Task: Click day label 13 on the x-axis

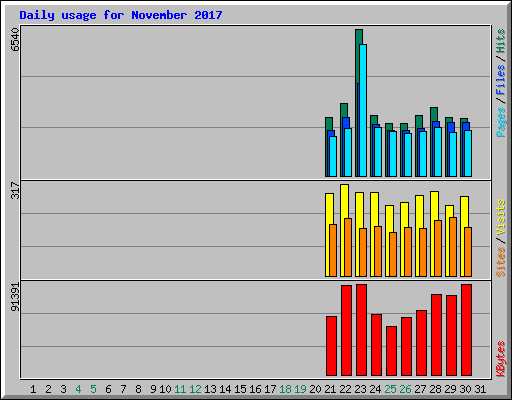Action: pyautogui.click(x=210, y=389)
